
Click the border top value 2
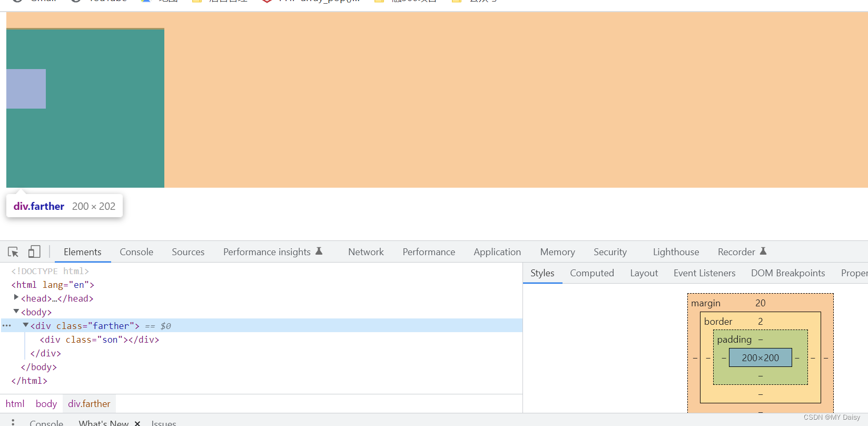(x=761, y=322)
